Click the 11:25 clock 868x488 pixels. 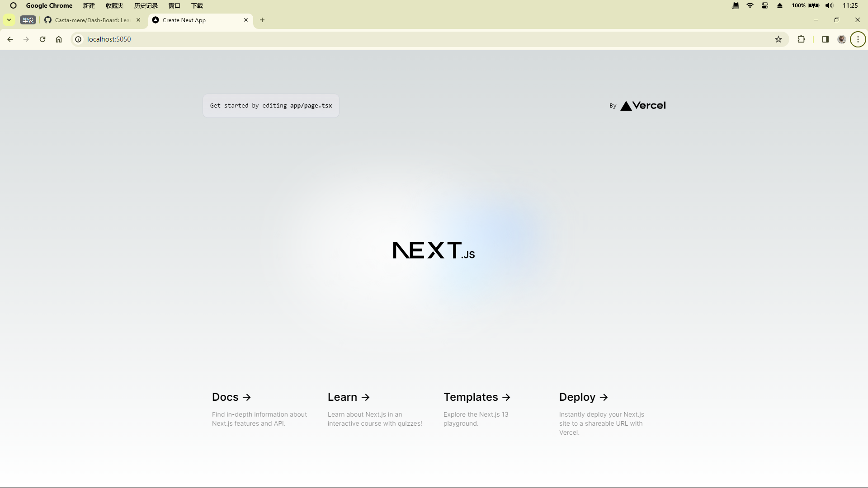pos(850,5)
